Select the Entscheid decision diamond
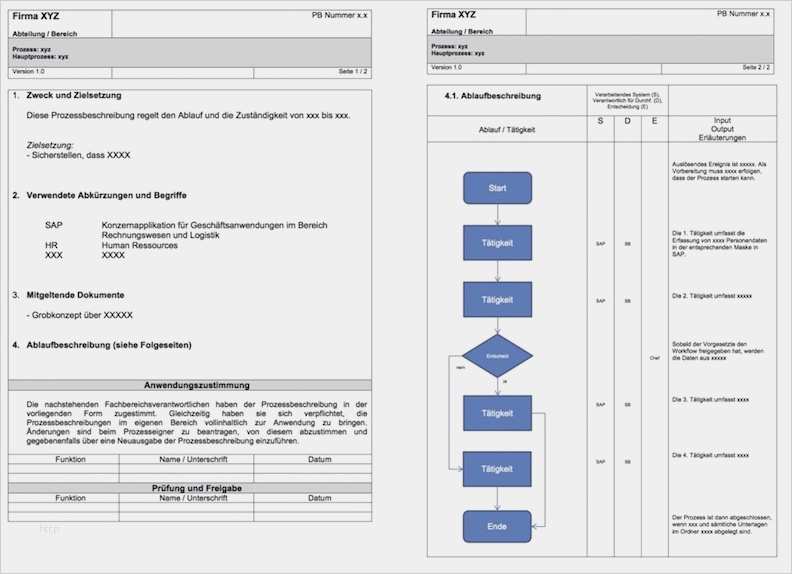This screenshot has width=792, height=574. (497, 355)
